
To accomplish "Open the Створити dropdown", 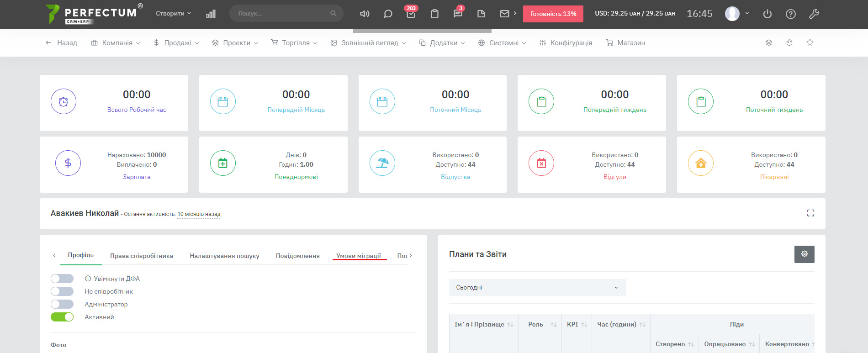I will pos(173,14).
